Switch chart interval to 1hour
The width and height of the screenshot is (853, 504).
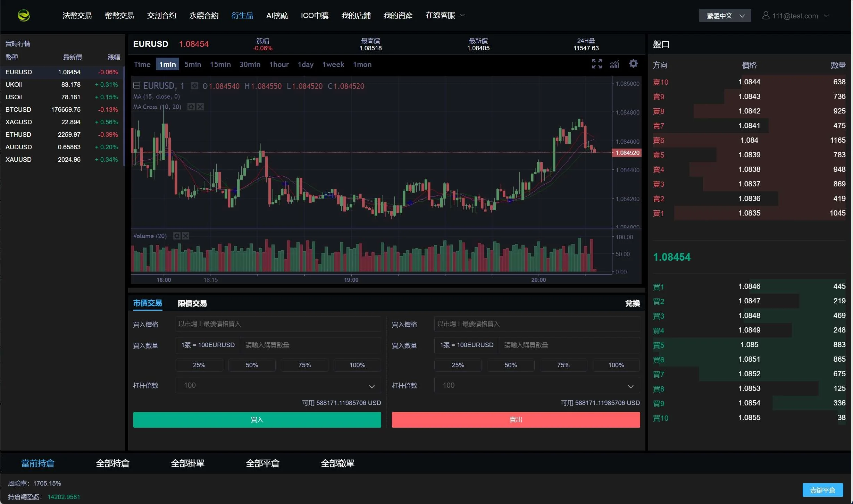279,65
